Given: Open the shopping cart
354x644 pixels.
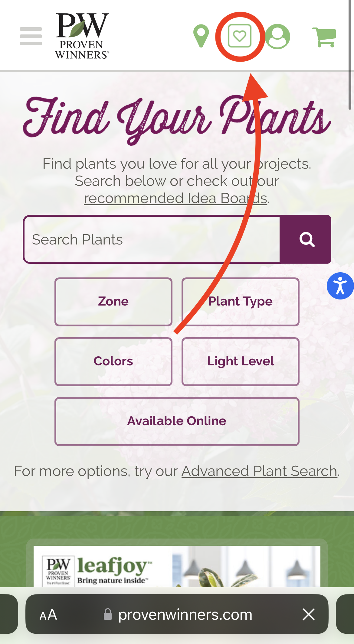Looking at the screenshot, I should [x=324, y=37].
